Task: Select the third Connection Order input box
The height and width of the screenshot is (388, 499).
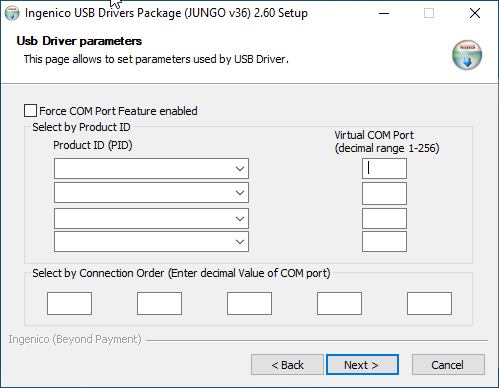Action: 249,303
